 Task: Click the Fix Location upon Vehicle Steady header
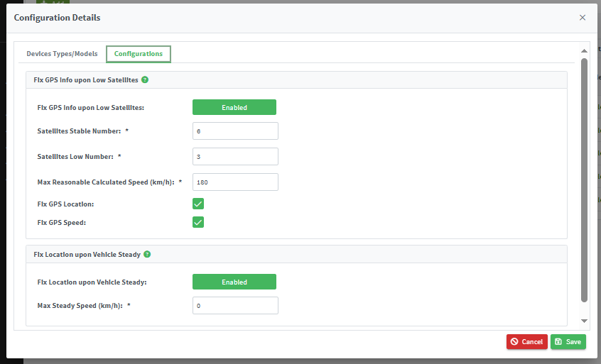(x=87, y=254)
